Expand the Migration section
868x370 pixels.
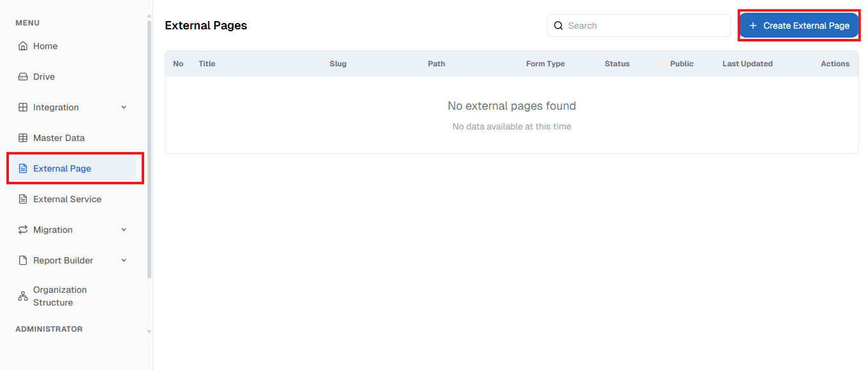123,230
